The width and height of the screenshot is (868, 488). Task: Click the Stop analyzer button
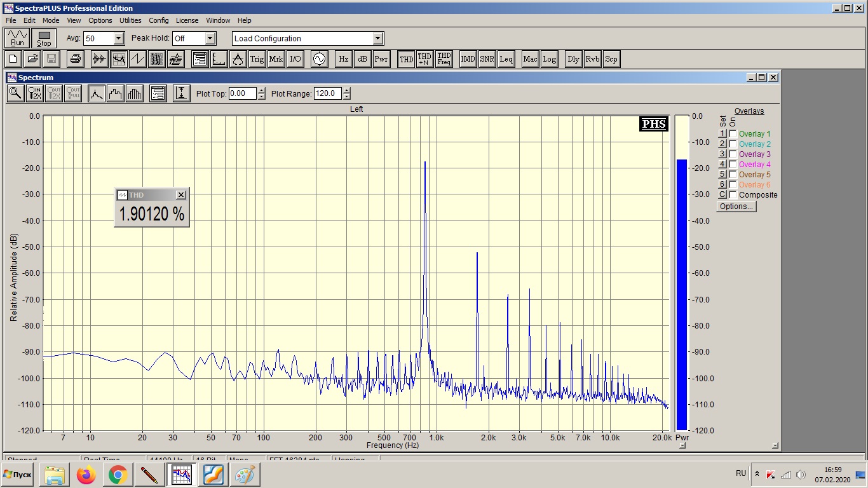tap(44, 38)
